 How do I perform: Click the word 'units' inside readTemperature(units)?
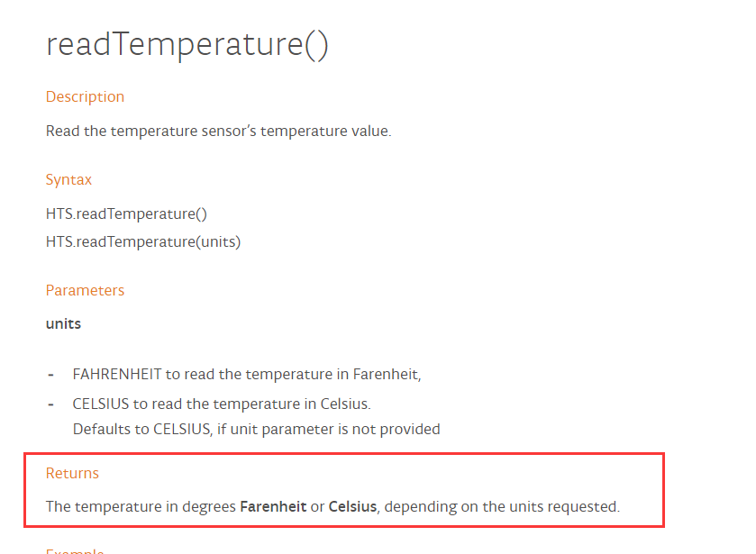point(217,241)
